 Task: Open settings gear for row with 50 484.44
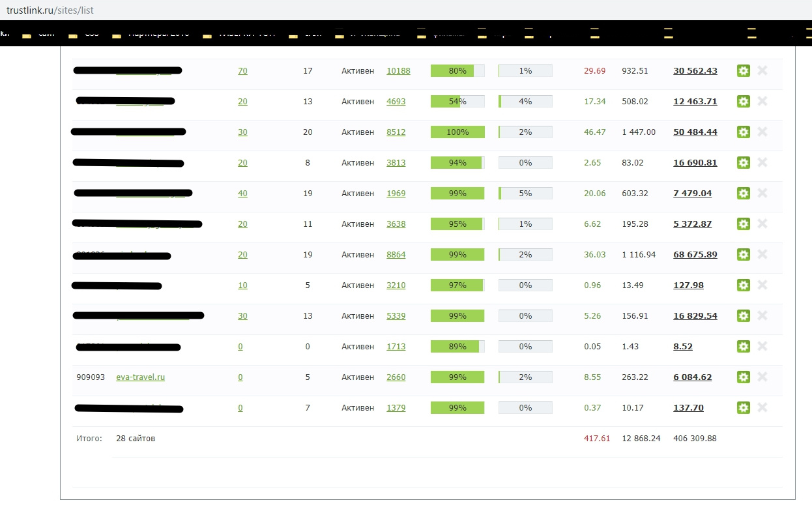[x=744, y=132]
